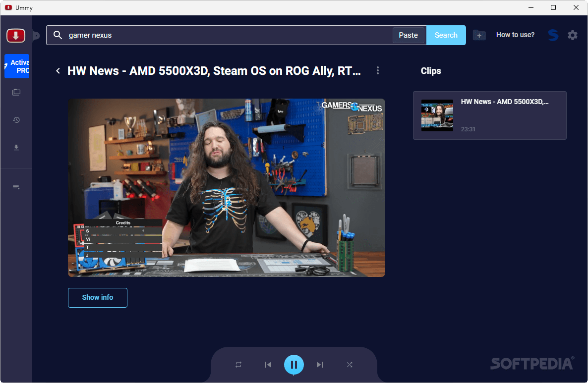Open the playlist queue sidebar icon
The image size is (588, 383).
16,187
